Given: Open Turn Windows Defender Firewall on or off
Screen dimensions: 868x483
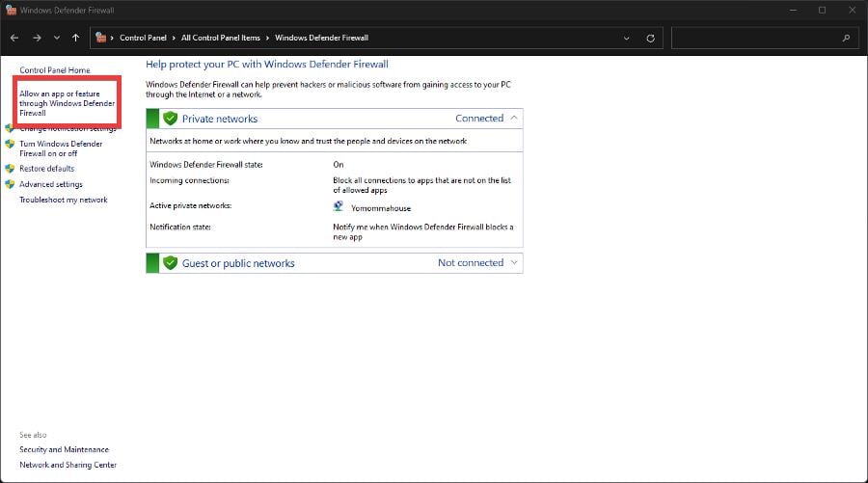Looking at the screenshot, I should click(61, 148).
